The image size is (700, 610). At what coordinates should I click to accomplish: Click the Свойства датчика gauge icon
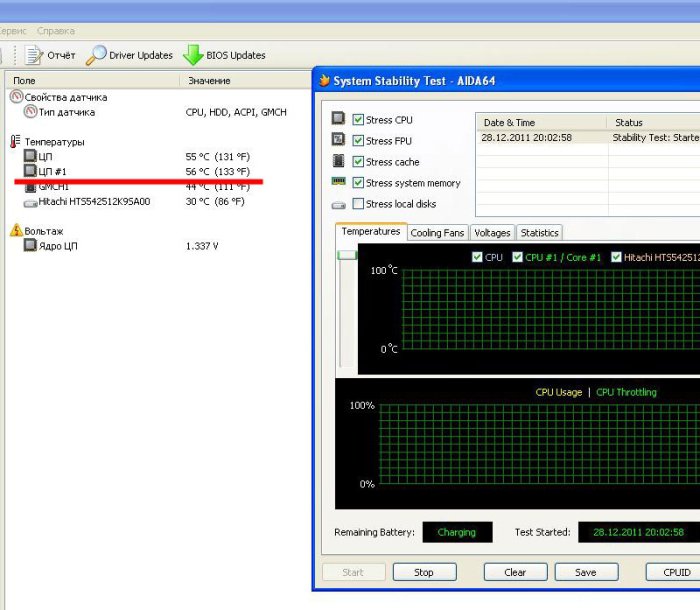pos(17,96)
